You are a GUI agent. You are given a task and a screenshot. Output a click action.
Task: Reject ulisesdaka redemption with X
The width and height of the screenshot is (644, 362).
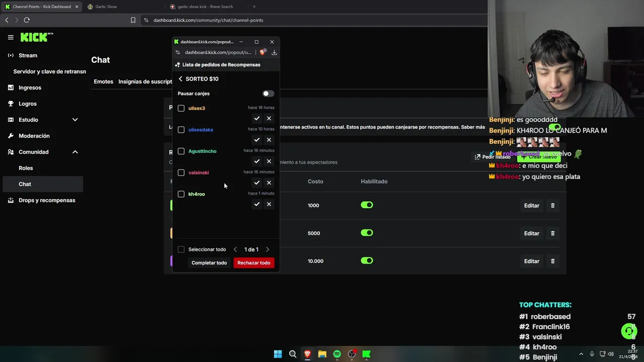point(269,140)
